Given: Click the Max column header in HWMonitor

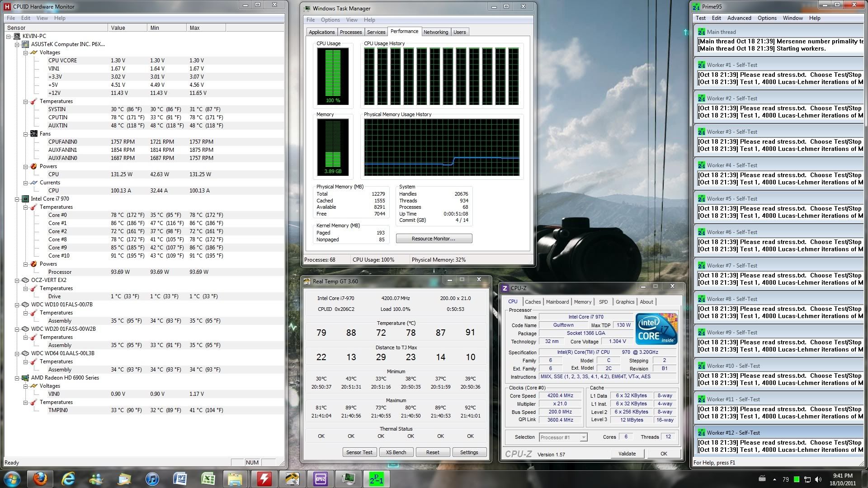Looking at the screenshot, I should pos(206,28).
